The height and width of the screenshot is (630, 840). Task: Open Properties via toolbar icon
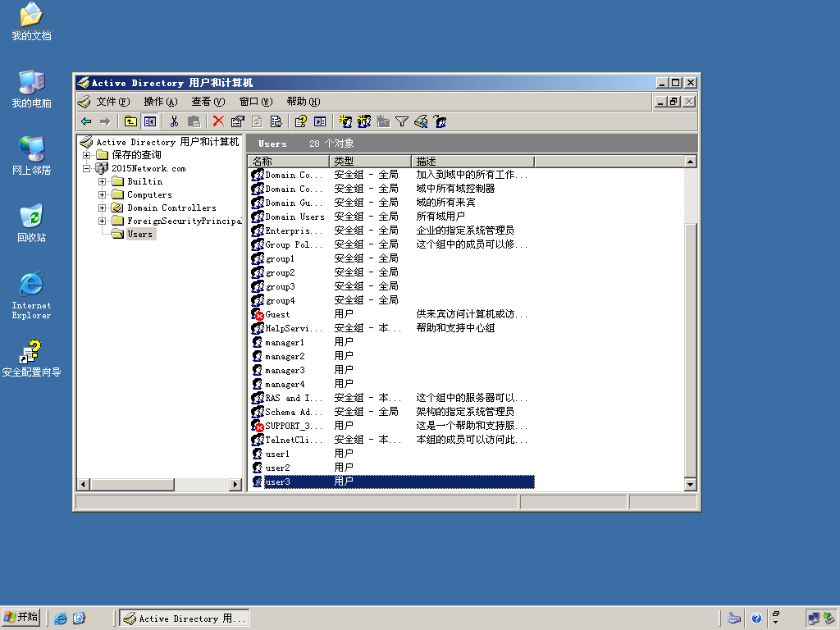[x=237, y=121]
